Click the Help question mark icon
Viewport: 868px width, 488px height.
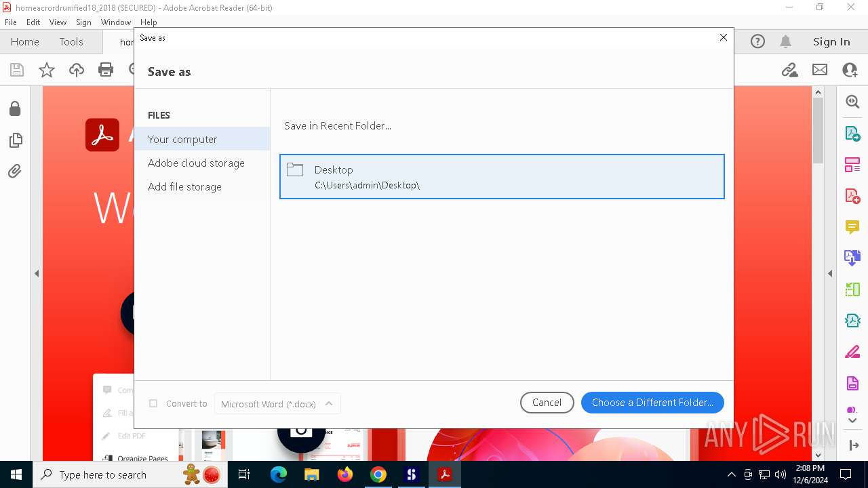coord(757,41)
